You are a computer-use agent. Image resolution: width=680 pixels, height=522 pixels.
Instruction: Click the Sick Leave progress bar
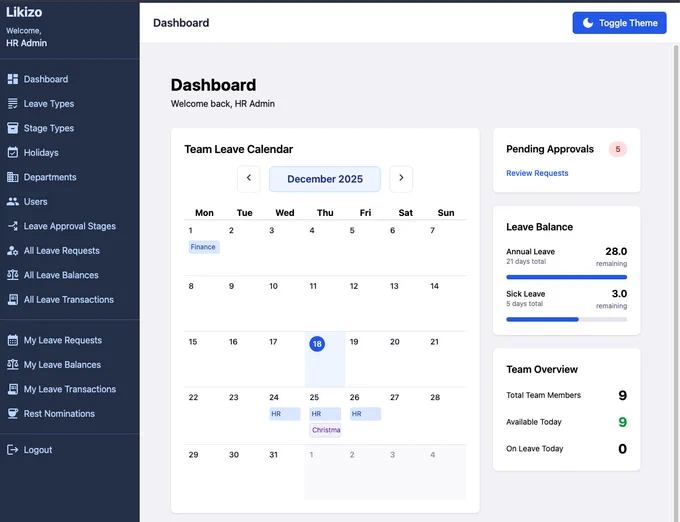pos(566,320)
